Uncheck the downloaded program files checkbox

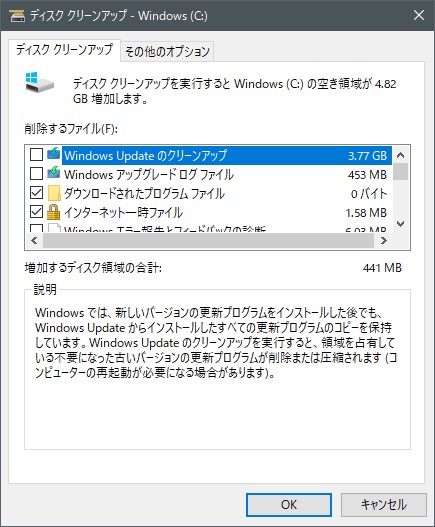pos(36,193)
